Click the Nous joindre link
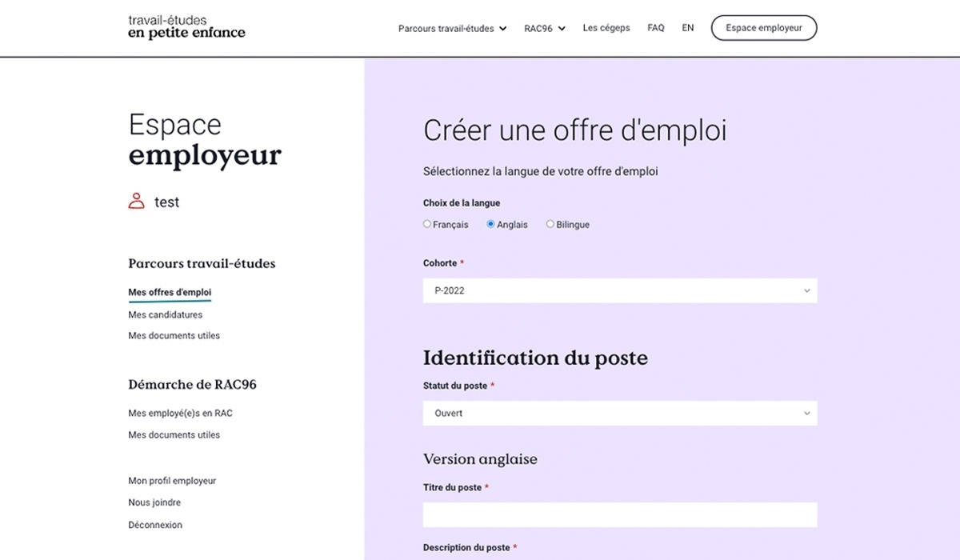The image size is (960, 560). 154,502
